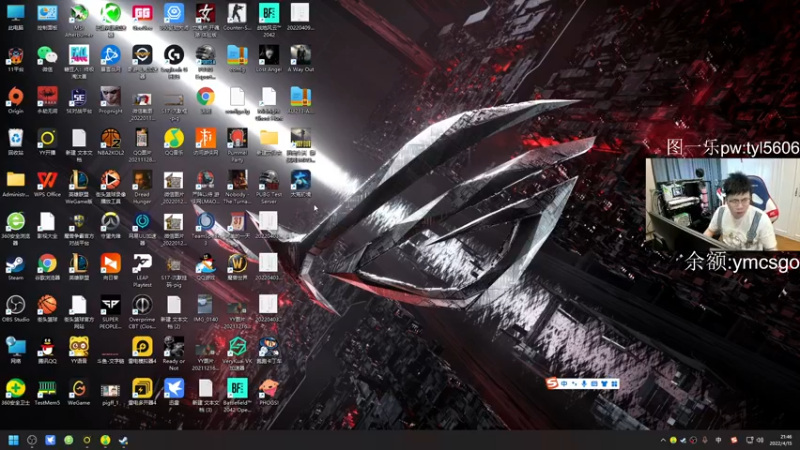
Task: Open the MSI Afterburner desktop shortcut
Action: 79,19
